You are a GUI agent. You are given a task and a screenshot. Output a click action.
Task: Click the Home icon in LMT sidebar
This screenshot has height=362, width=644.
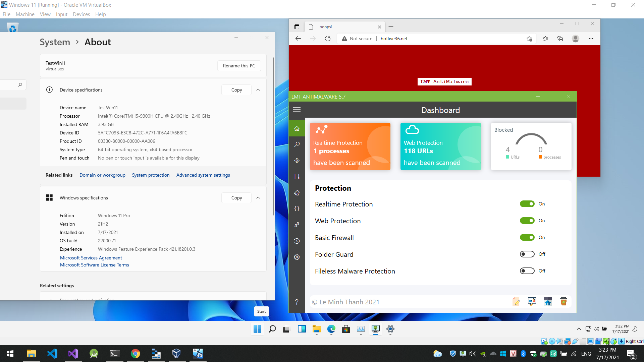297,129
